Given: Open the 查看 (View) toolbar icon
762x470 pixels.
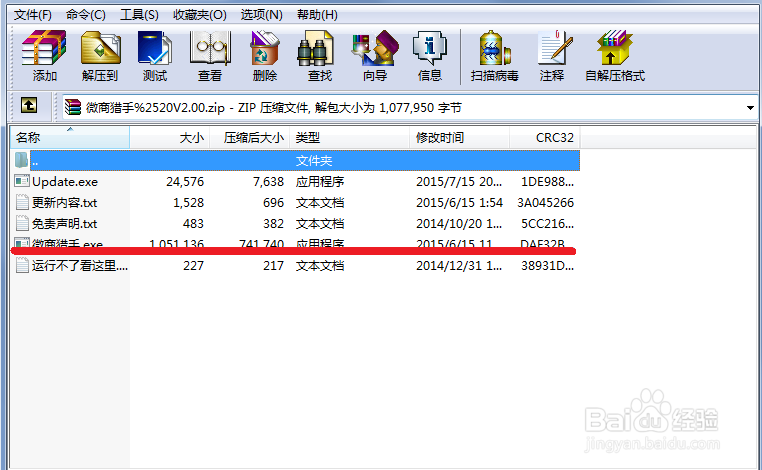Looking at the screenshot, I should [210, 48].
